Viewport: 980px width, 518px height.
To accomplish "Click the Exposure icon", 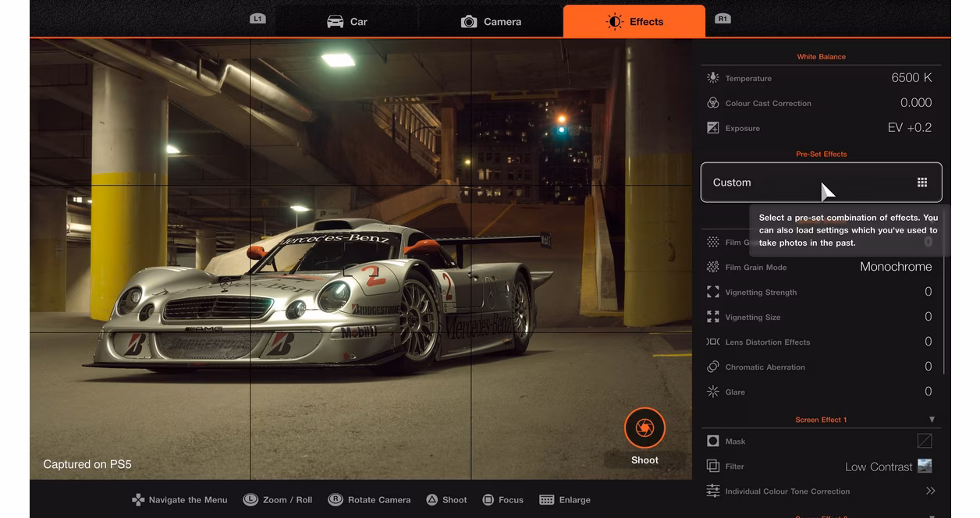I will [712, 128].
